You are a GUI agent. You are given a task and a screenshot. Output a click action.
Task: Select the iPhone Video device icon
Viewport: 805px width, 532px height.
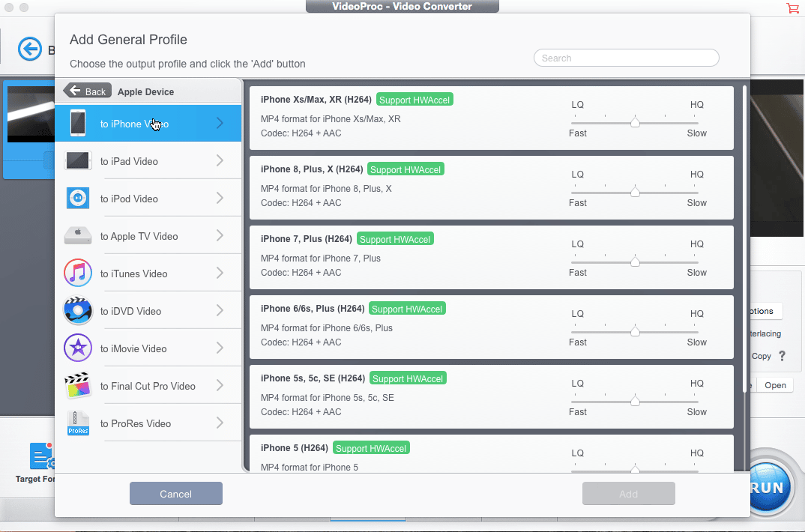(78, 123)
